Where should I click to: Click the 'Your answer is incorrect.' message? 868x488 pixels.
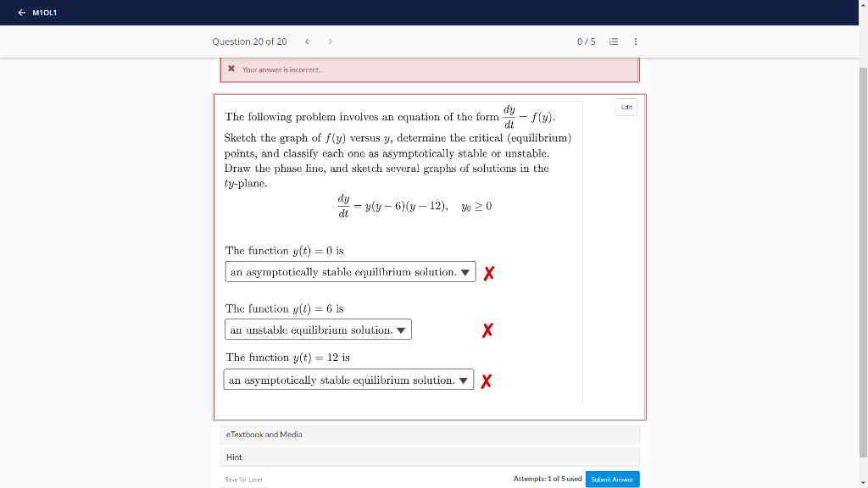281,69
